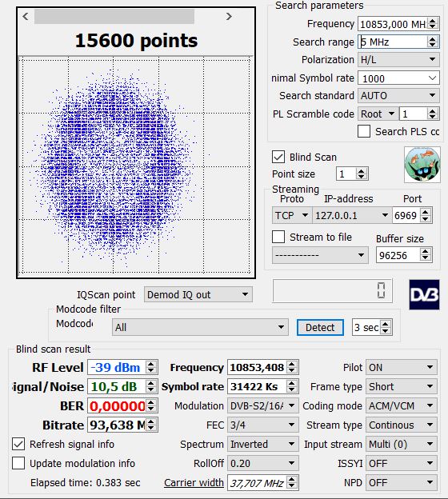Open the streaming Proto TCP dropdown
This screenshot has height=499, width=448.
[292, 215]
